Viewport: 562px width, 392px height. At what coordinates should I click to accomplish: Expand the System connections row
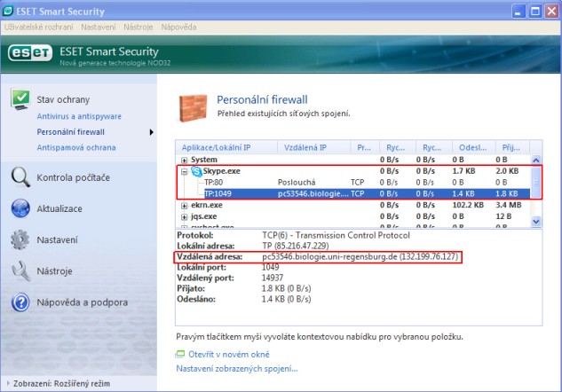click(x=185, y=160)
